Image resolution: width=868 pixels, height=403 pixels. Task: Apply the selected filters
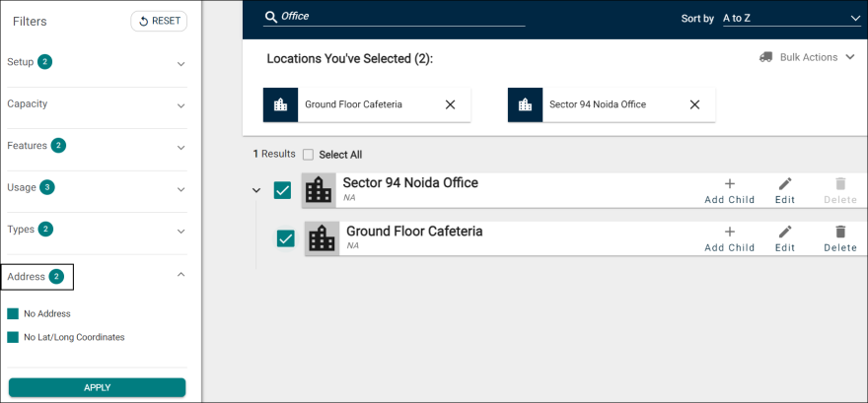(x=97, y=387)
